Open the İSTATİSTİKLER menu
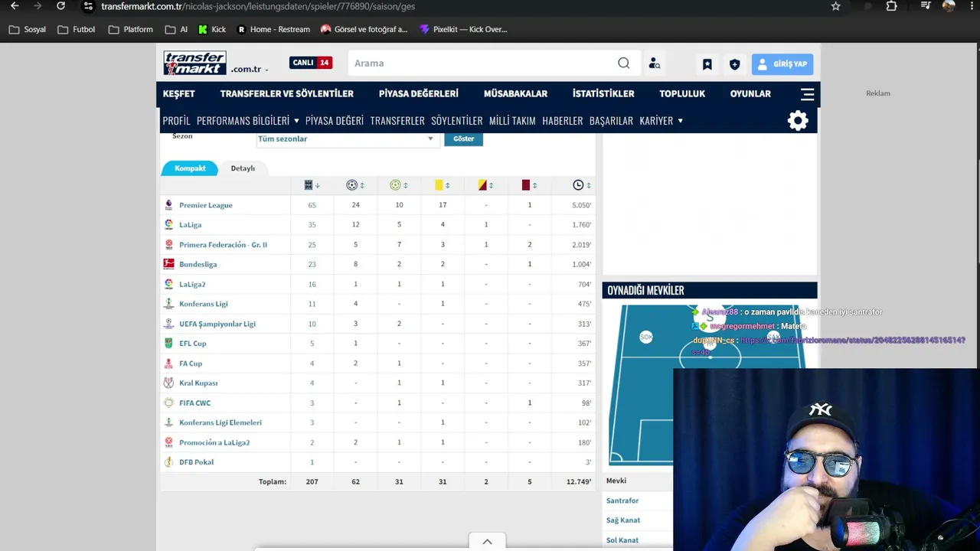The image size is (980, 551). click(603, 93)
